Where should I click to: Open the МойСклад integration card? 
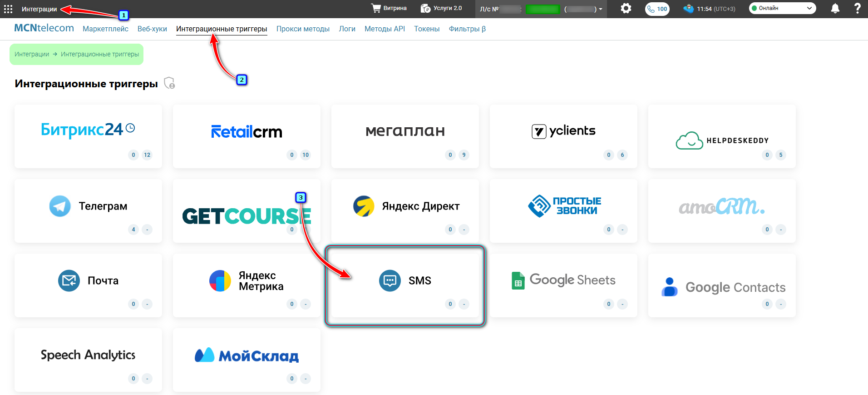(247, 360)
